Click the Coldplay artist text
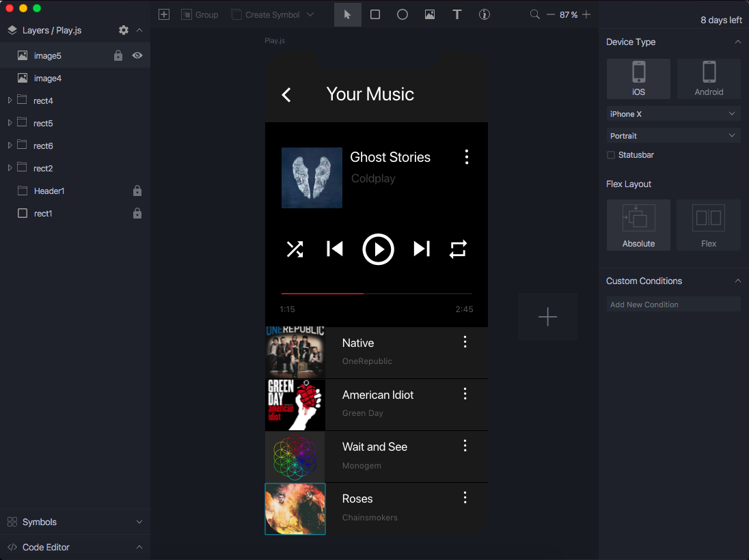The height and width of the screenshot is (560, 749). tap(373, 178)
